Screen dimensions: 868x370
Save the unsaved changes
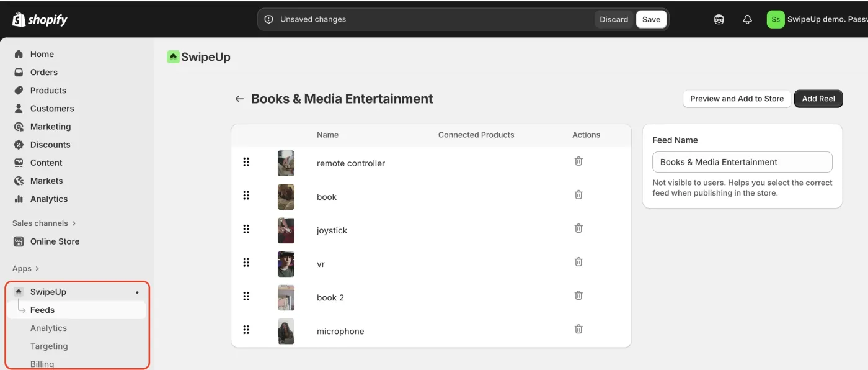click(x=651, y=19)
